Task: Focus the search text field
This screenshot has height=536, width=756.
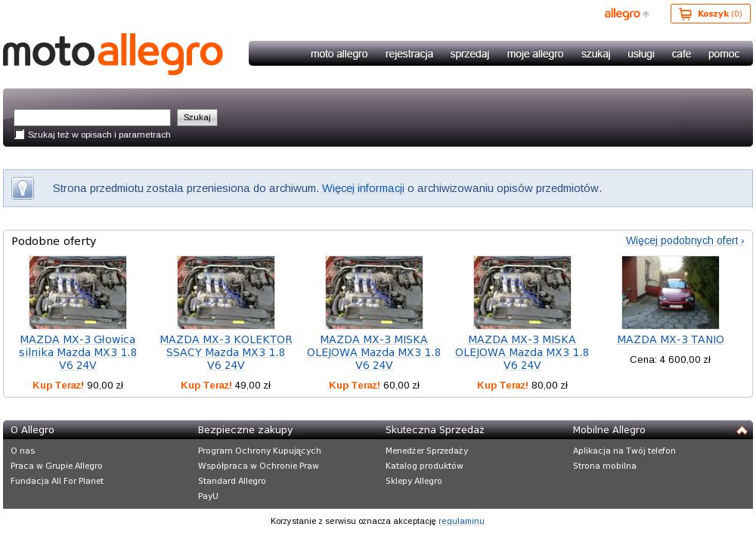Action: pyautogui.click(x=92, y=118)
